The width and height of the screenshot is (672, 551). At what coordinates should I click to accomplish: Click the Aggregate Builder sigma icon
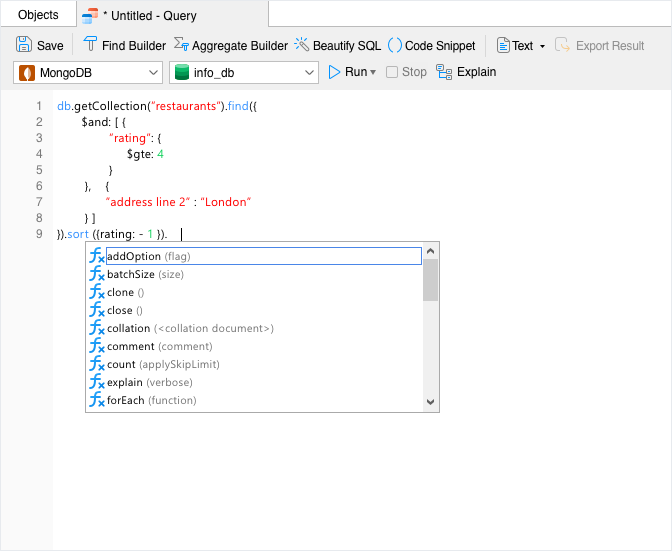click(x=181, y=44)
